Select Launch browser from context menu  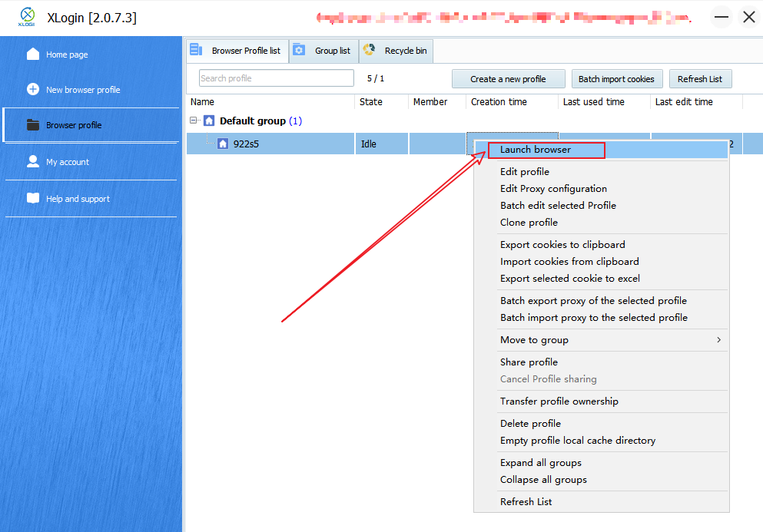(536, 150)
